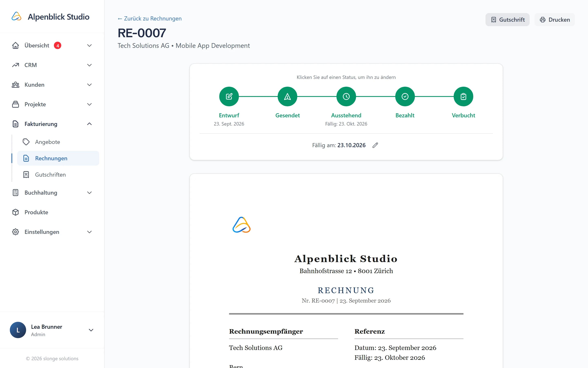Click the Übersicht home icon
This screenshot has width=588, height=368.
[16, 46]
